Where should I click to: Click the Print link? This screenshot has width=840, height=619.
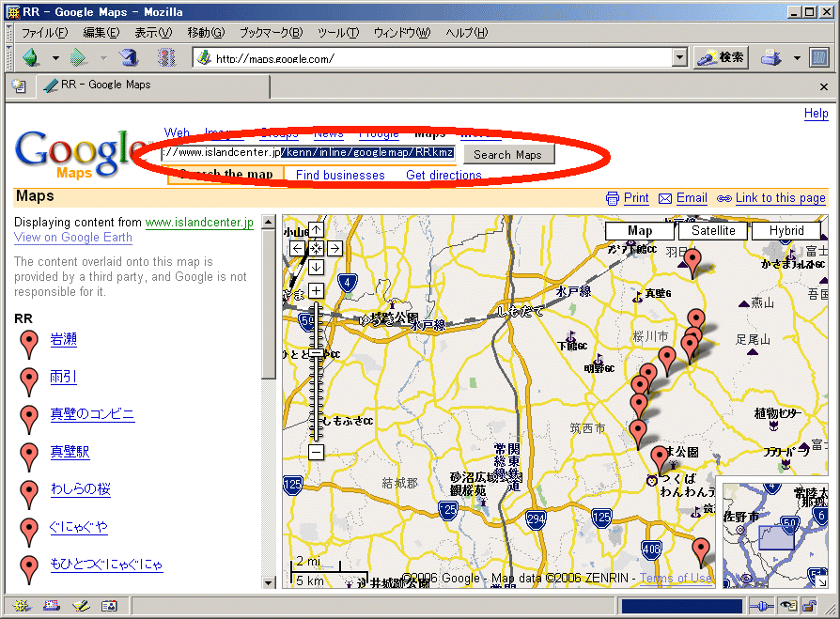(636, 198)
